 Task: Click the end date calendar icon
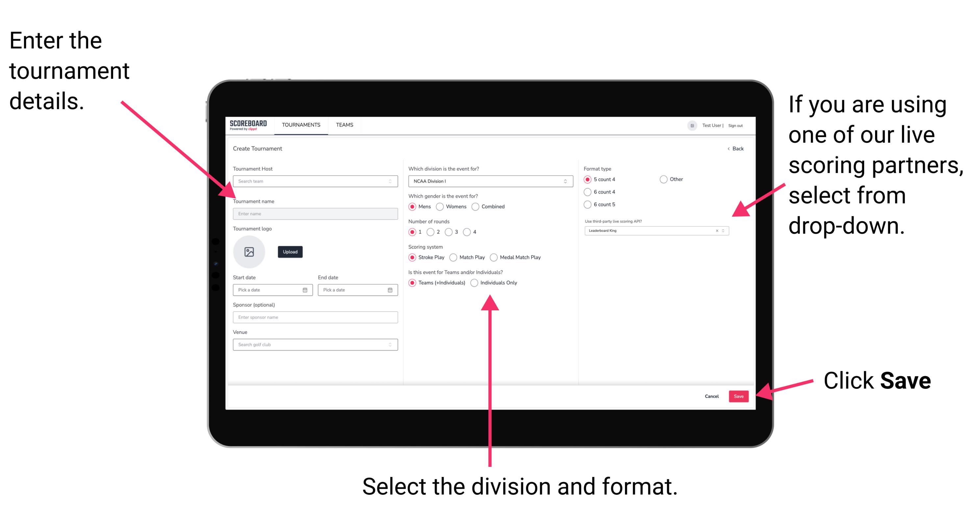point(389,290)
